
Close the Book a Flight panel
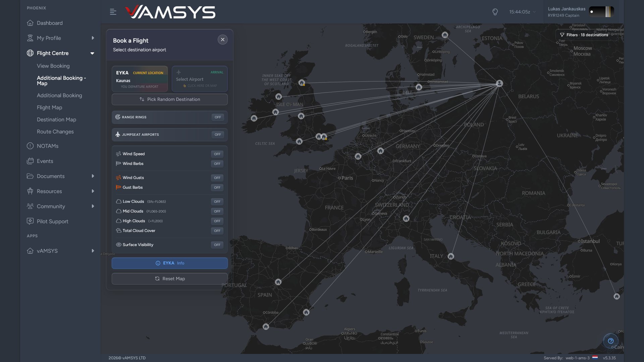click(x=222, y=40)
